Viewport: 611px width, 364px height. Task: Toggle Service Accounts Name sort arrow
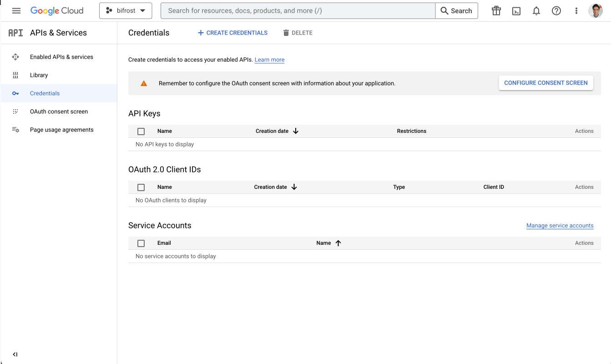338,243
